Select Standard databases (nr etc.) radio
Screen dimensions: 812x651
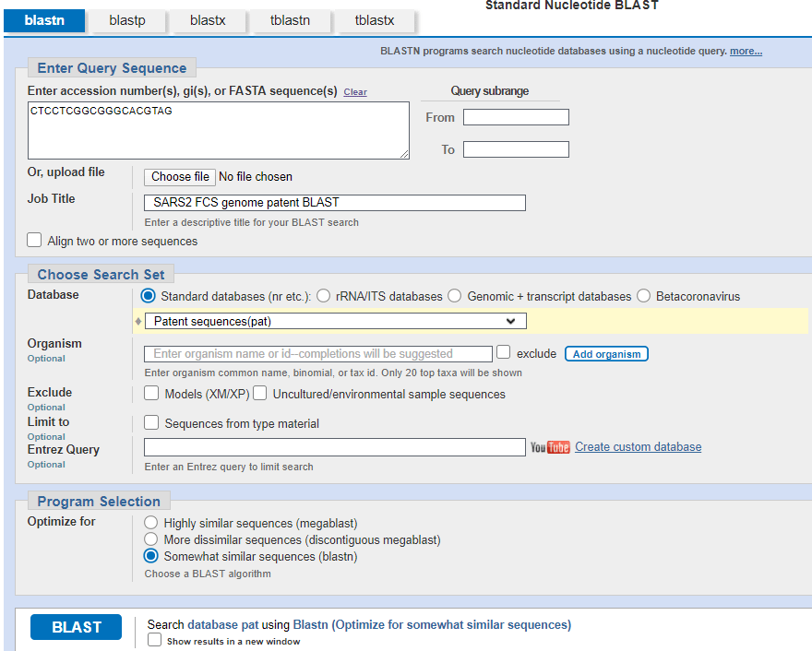click(149, 295)
